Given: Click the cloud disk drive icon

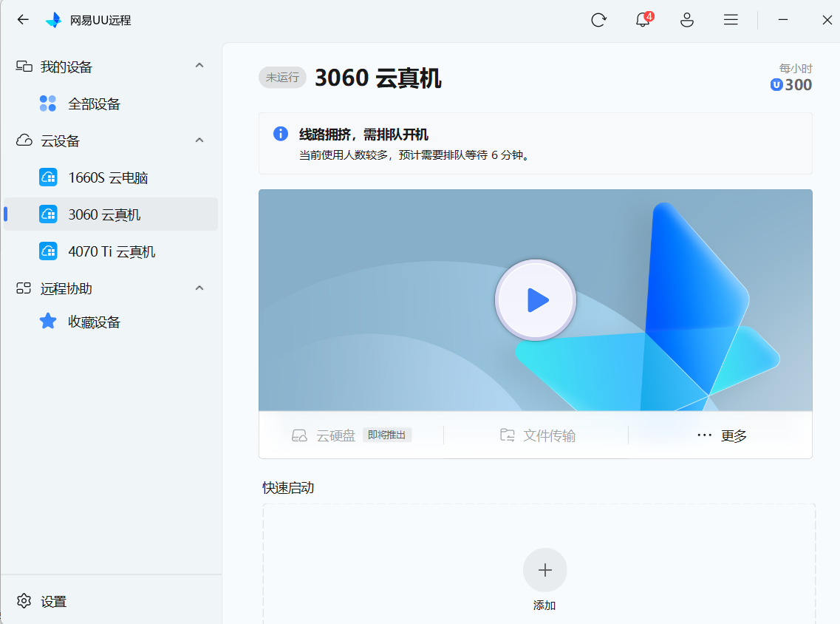Looking at the screenshot, I should 299,435.
